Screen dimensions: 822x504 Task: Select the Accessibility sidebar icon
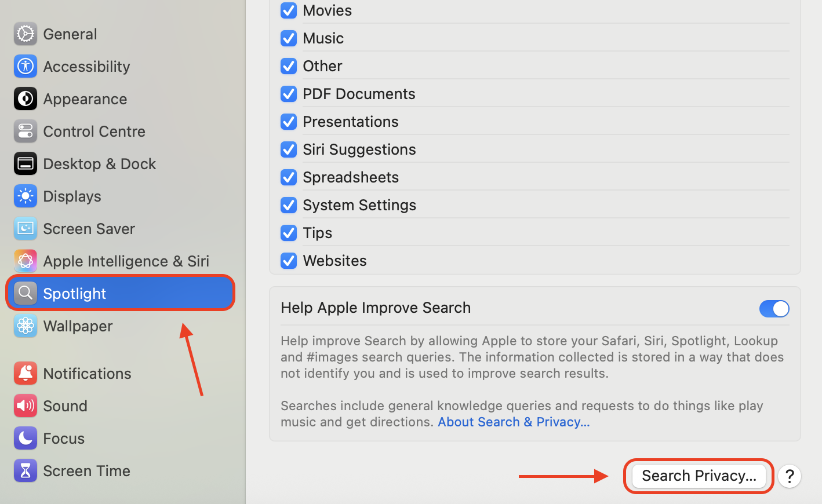86,66
